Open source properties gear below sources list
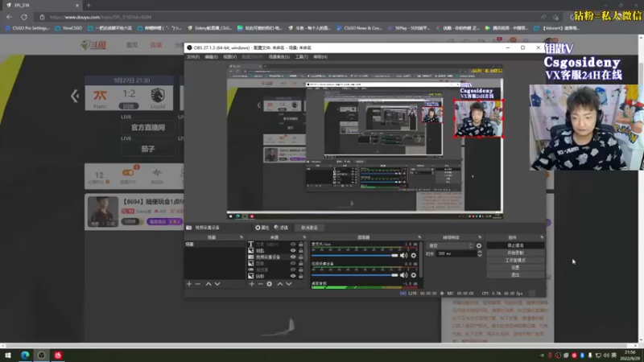The image size is (644, 362). click(270, 284)
